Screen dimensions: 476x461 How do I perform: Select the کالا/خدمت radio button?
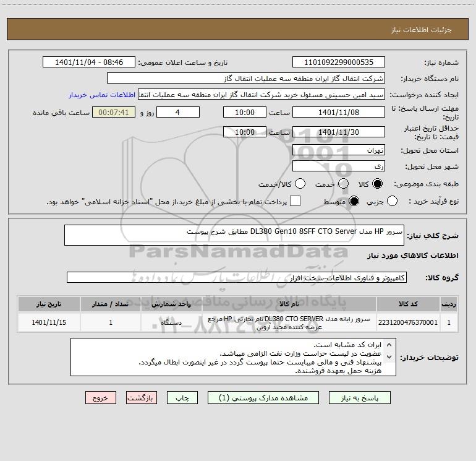tap(300, 184)
